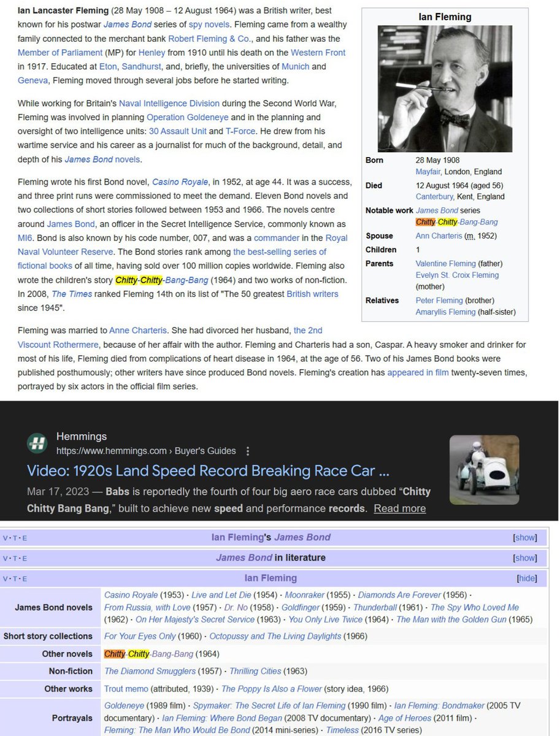Open the Ian Fleming portrait photo

pos(445,88)
